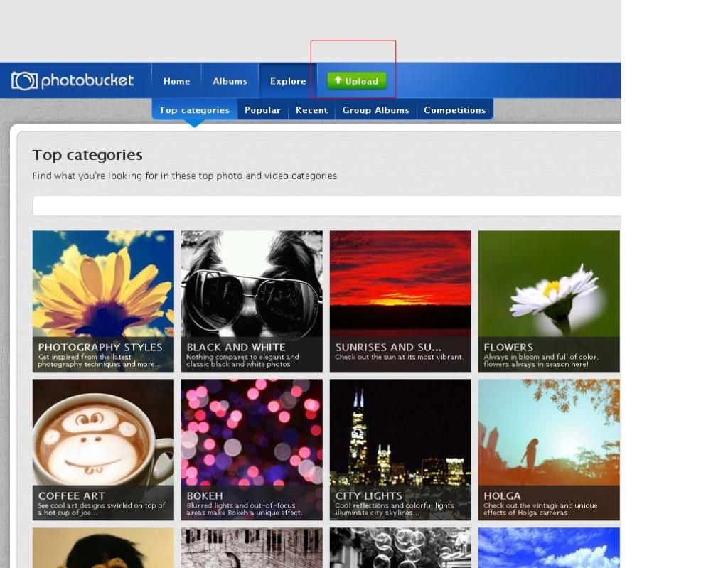This screenshot has height=568, width=728.
Task: Open the Albums tab
Action: pyautogui.click(x=230, y=81)
